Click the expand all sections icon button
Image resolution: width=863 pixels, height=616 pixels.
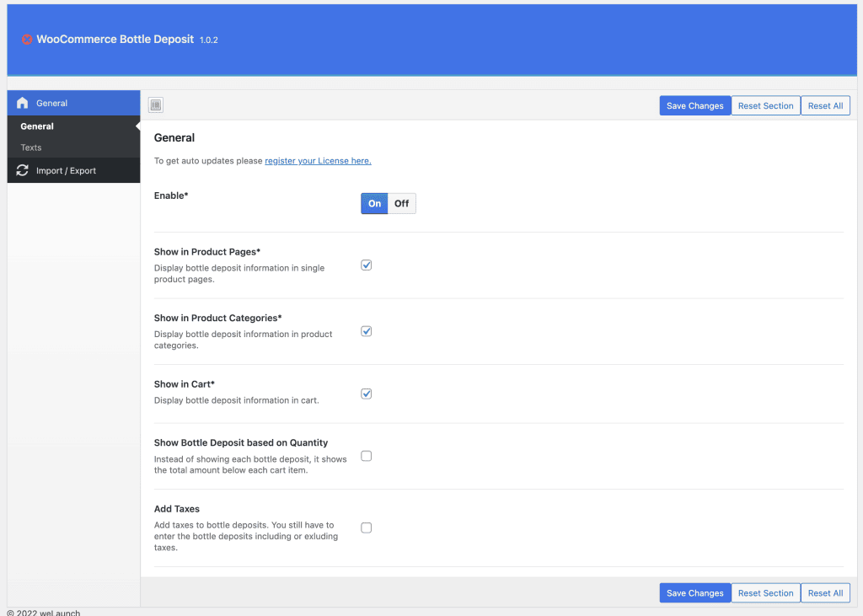[x=156, y=104]
